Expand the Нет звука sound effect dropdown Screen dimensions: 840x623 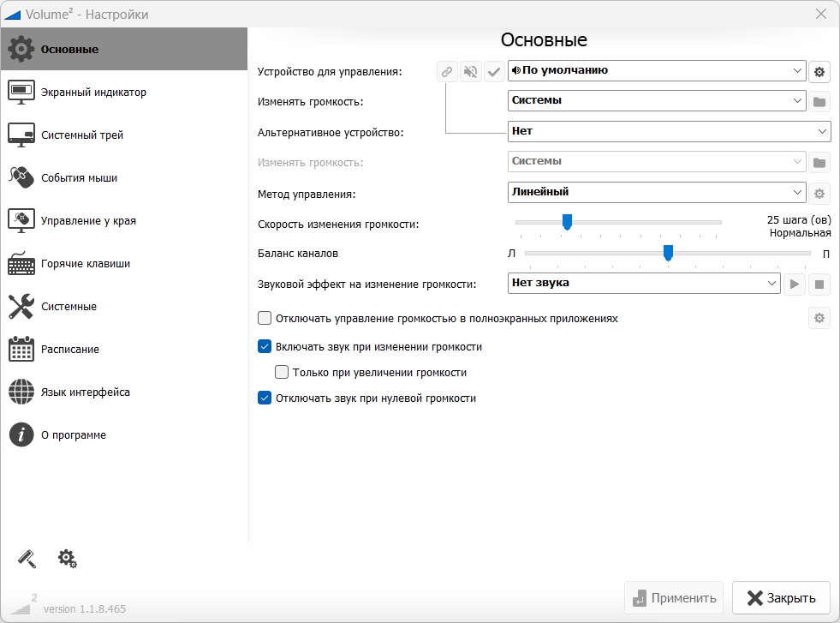click(x=644, y=283)
